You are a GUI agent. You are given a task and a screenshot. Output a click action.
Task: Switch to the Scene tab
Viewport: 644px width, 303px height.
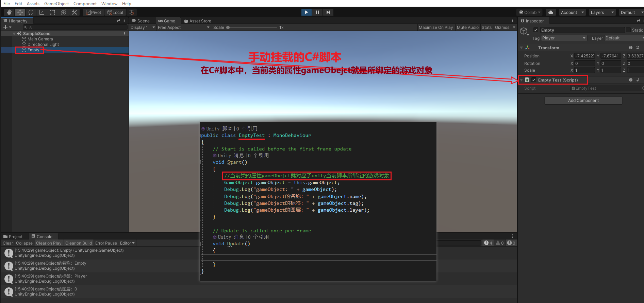141,21
